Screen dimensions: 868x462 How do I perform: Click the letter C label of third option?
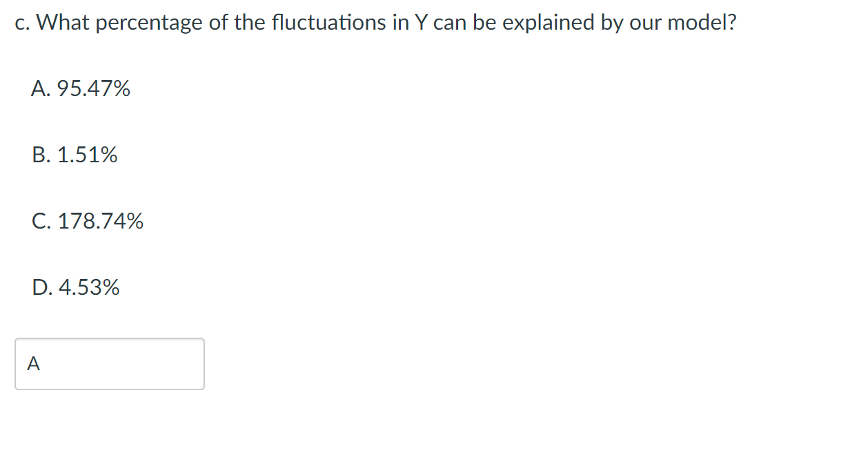39,222
